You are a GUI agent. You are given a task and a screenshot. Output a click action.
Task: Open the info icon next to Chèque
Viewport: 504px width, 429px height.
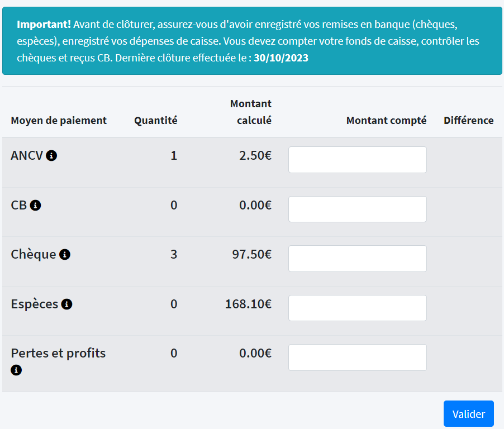65,255
